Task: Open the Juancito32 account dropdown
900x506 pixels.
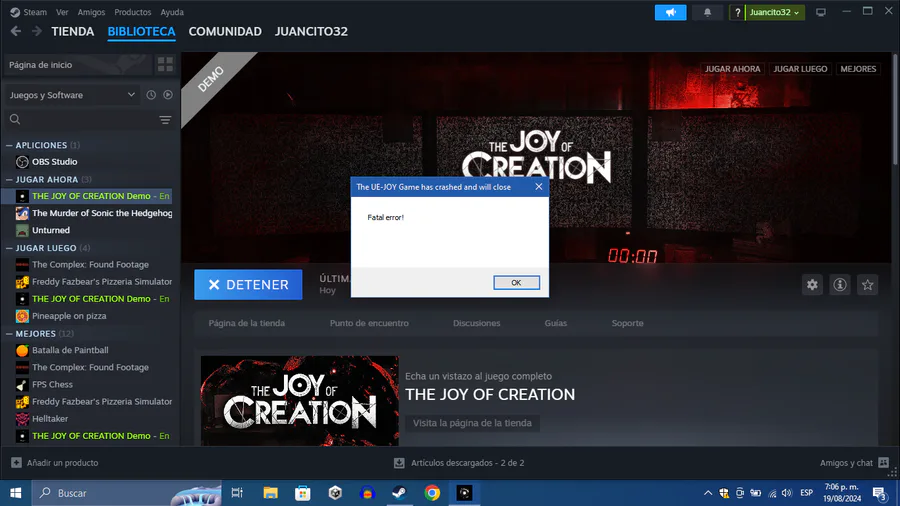Action: pos(774,12)
